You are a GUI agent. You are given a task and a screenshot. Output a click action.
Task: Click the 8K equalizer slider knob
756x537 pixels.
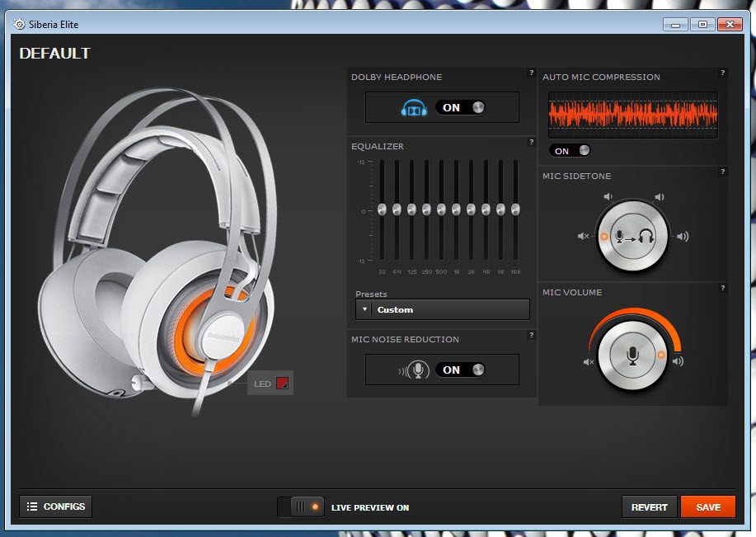[x=501, y=210]
